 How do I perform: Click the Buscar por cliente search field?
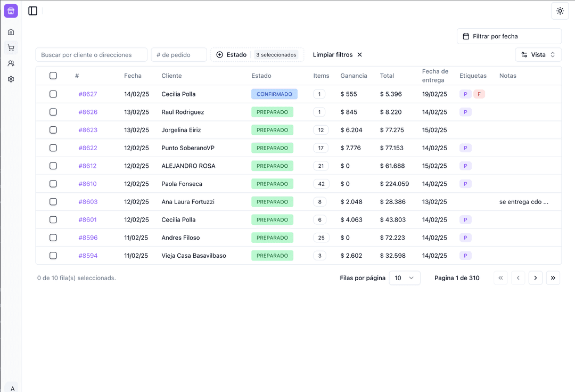pyautogui.click(x=91, y=54)
